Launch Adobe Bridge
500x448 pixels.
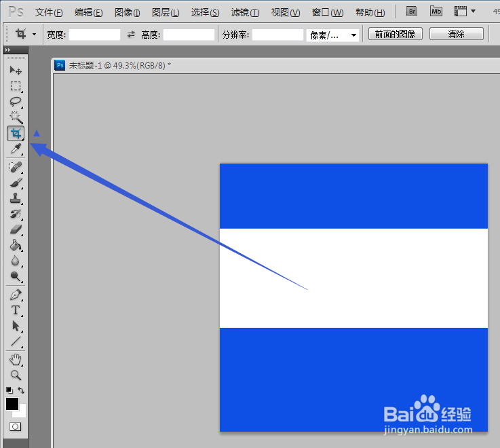click(412, 12)
